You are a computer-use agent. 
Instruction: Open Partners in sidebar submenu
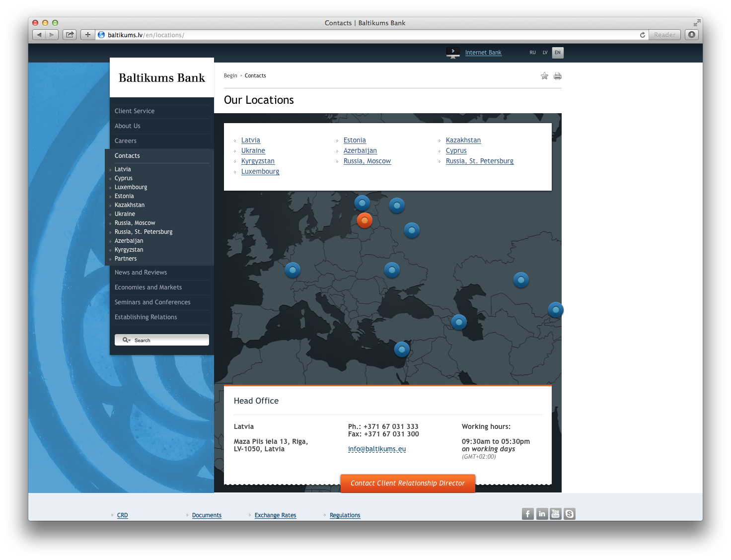coord(126,259)
